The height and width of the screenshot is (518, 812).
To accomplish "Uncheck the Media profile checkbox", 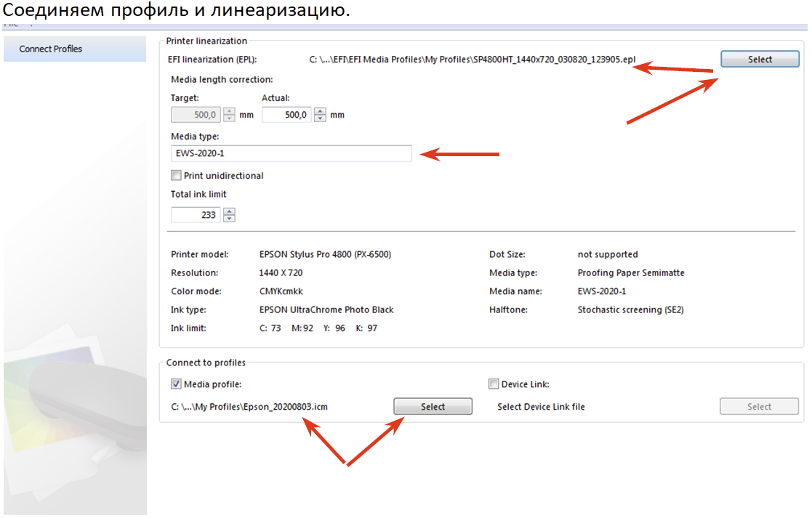I will point(176,384).
